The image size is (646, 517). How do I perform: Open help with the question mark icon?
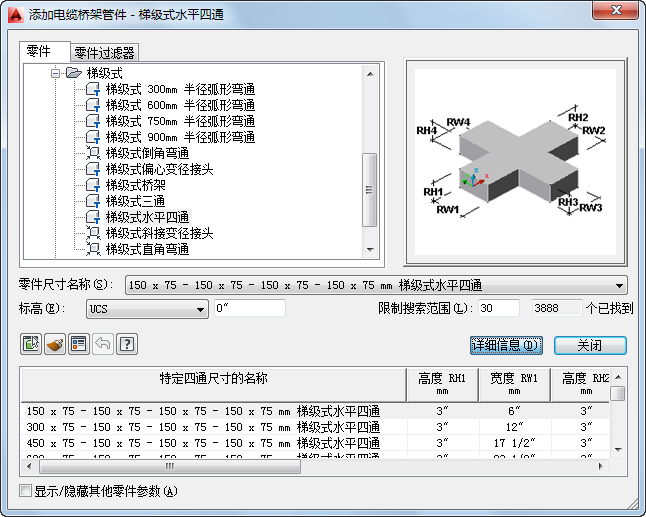[x=127, y=344]
